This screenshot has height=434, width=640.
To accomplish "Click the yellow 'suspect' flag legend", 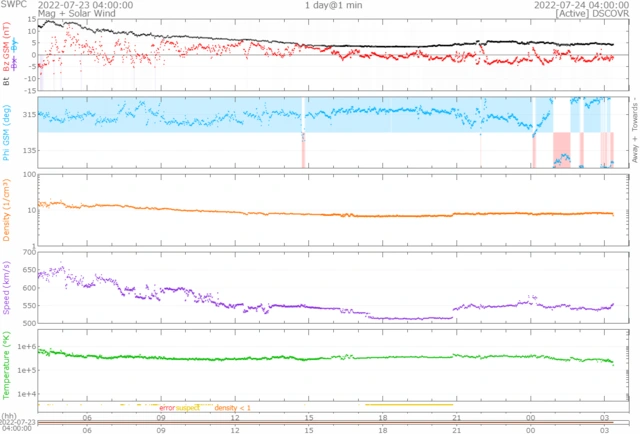I will [x=188, y=408].
